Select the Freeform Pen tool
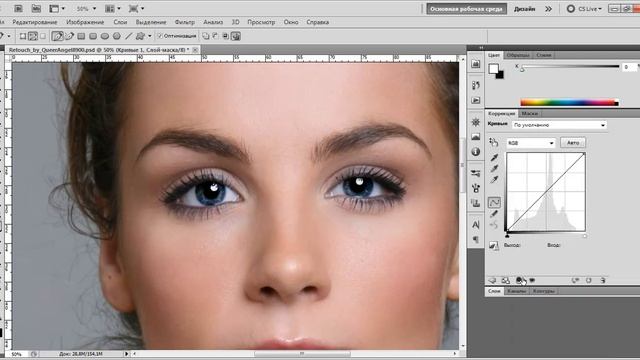The height and width of the screenshot is (360, 640). (x=69, y=36)
